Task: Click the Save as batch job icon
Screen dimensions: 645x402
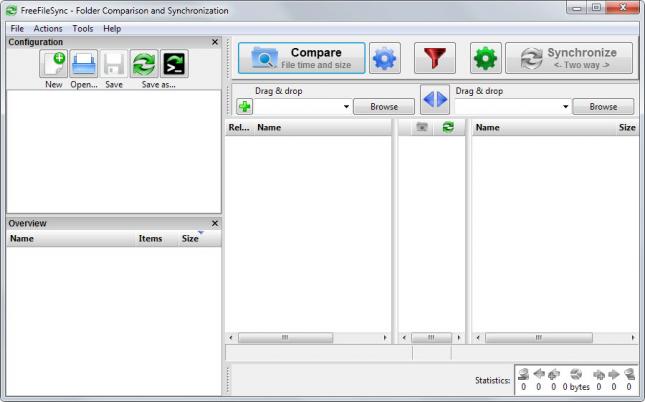Action: [176, 64]
